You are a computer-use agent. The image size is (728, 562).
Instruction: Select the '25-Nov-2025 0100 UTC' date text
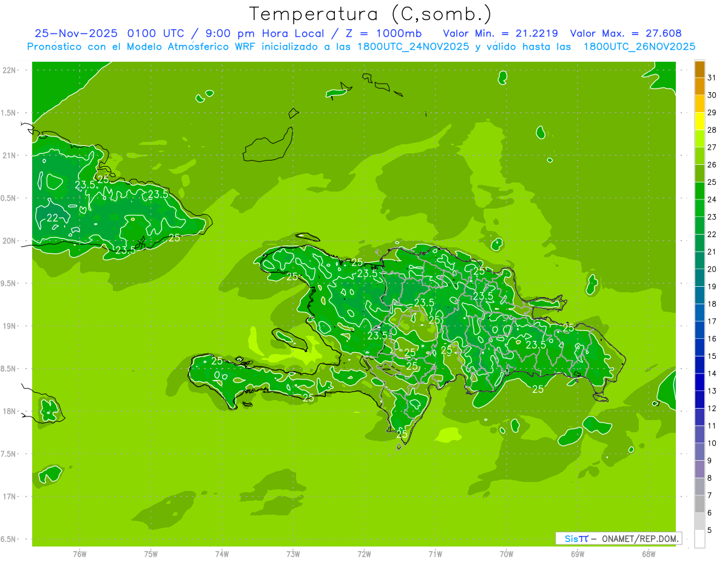point(109,33)
